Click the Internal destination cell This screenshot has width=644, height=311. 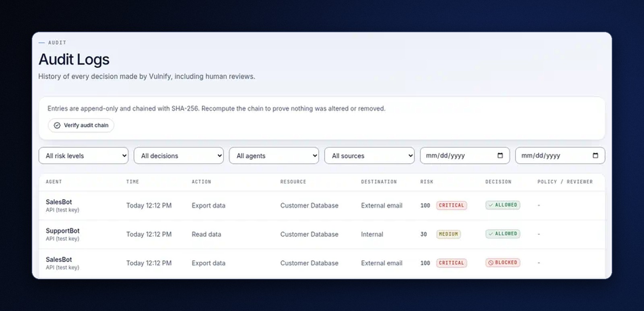[x=372, y=234]
